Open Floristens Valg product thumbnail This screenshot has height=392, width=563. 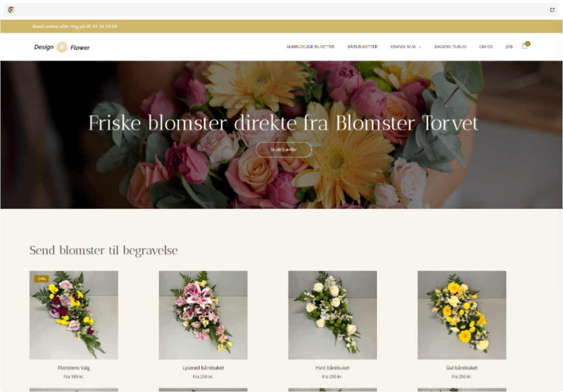point(74,315)
